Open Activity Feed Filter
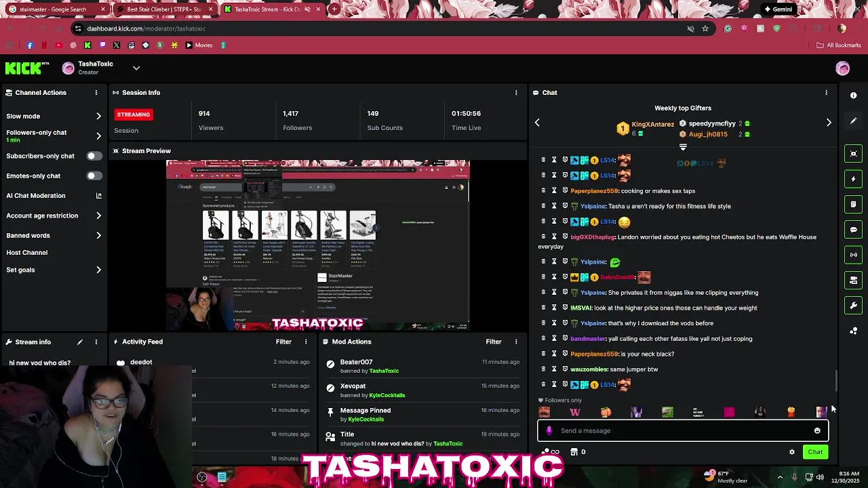The image size is (868, 488). click(283, 342)
